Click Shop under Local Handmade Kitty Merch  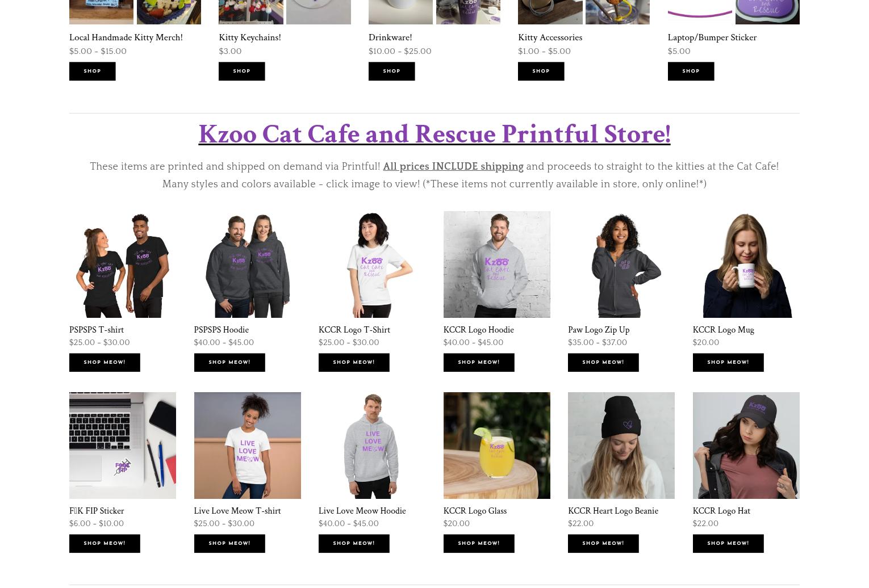pyautogui.click(x=92, y=71)
